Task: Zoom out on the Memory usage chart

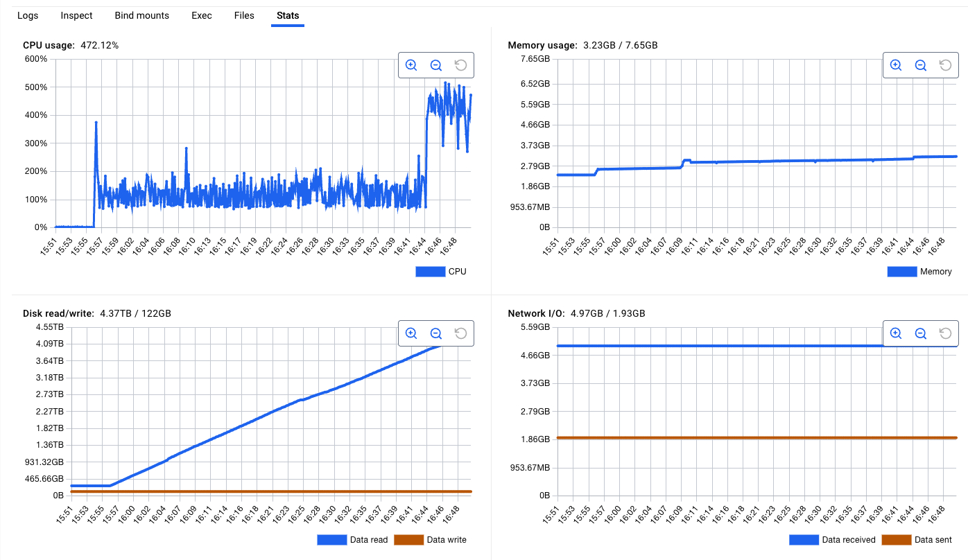Action: tap(921, 65)
